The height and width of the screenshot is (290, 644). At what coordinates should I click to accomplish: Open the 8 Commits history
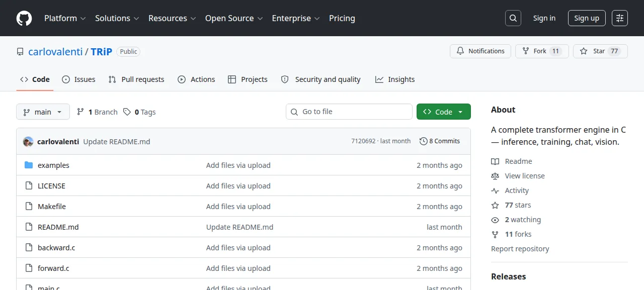pos(440,141)
